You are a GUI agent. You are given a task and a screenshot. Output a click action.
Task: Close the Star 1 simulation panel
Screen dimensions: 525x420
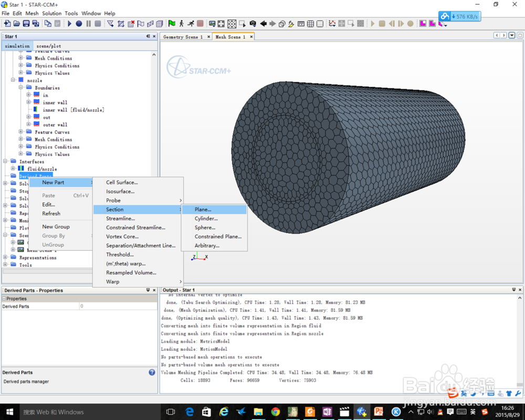click(154, 36)
